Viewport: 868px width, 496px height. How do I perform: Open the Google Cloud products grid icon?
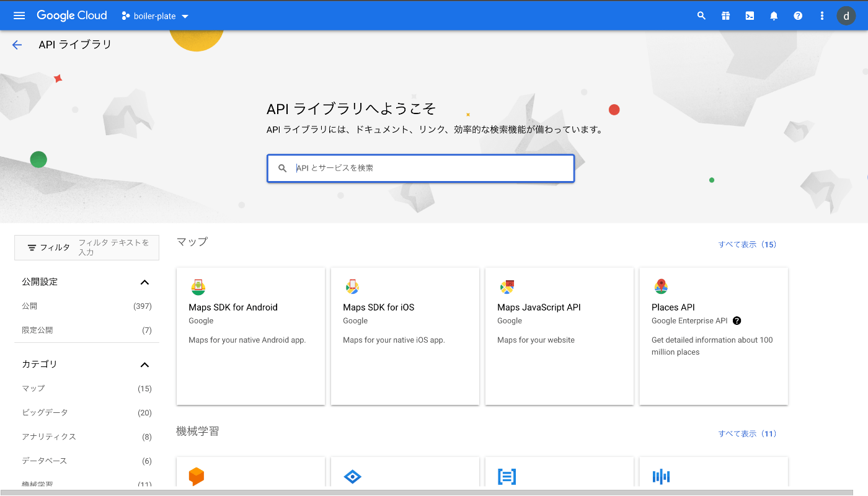725,15
